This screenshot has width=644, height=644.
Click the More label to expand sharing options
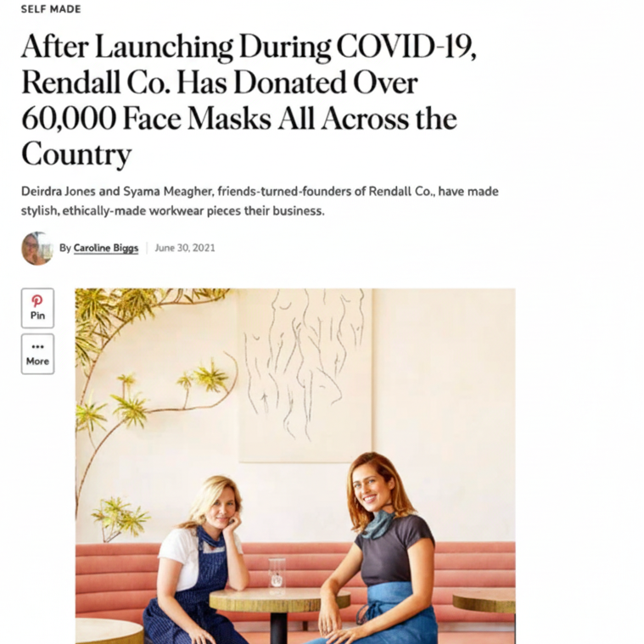tap(37, 361)
